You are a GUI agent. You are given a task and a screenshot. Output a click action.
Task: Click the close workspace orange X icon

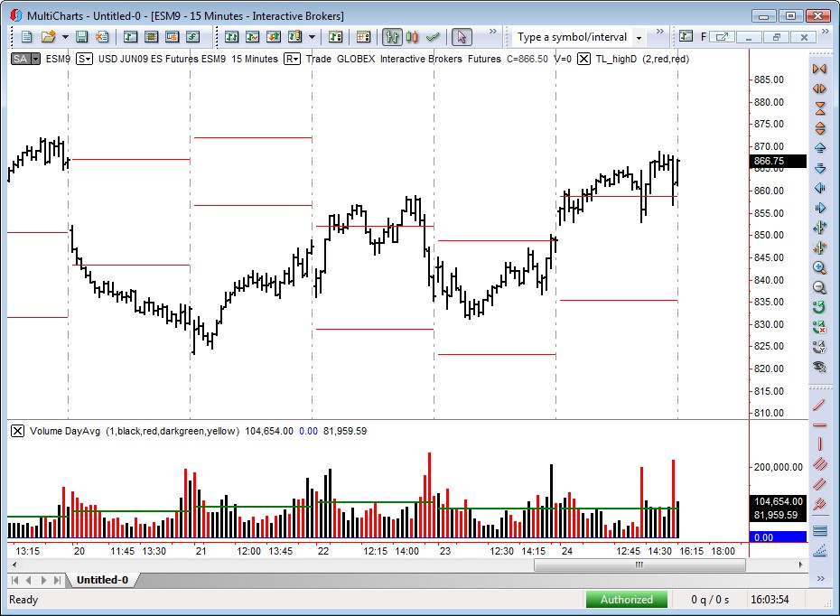(x=101, y=37)
